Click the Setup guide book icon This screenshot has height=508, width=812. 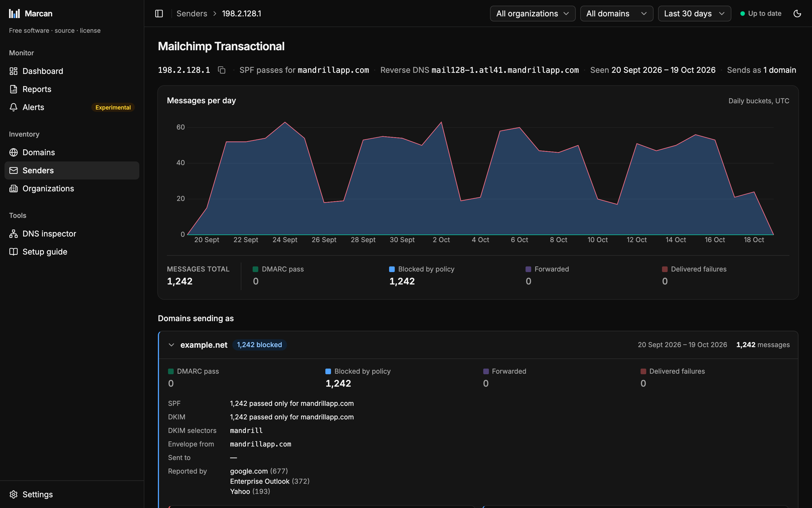(x=14, y=252)
